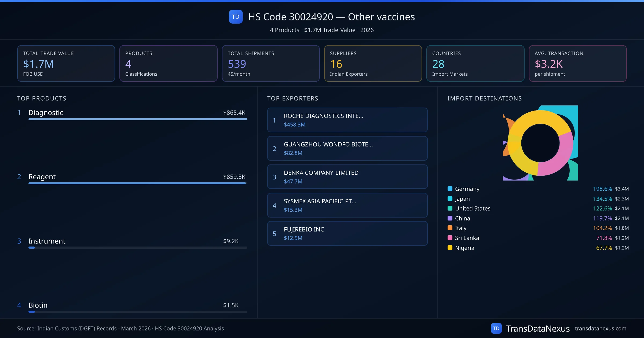Viewport: 644px width, 338px height.
Task: Open the transdatanexus.com link
Action: coord(600,328)
